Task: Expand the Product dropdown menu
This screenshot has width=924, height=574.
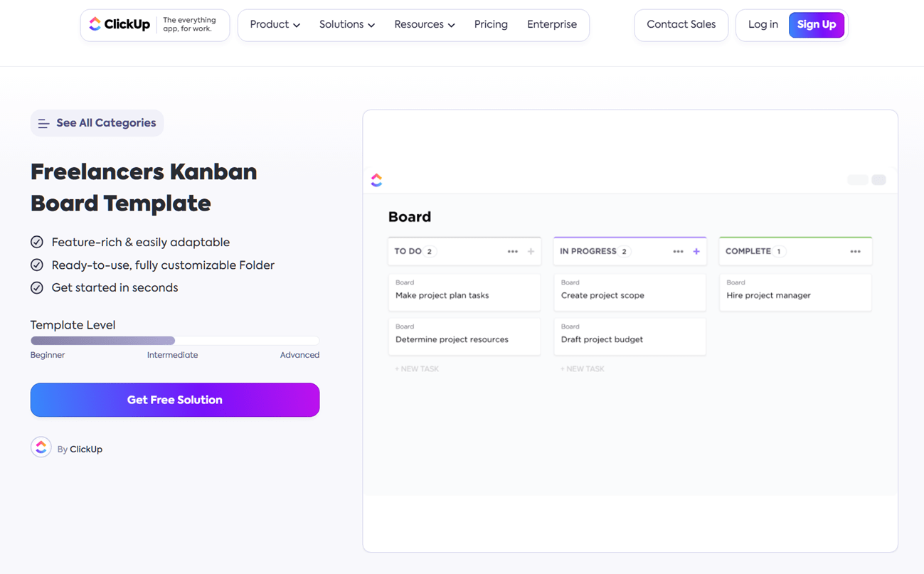Action: coord(275,25)
